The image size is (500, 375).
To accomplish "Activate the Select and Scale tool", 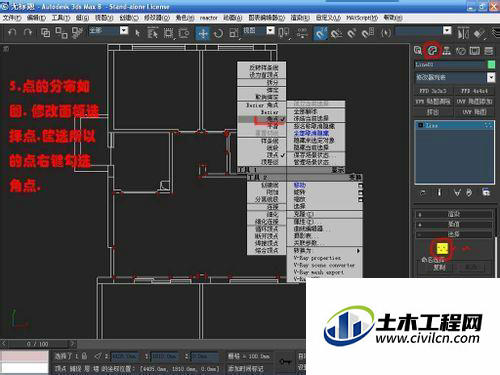I will 234,33.
